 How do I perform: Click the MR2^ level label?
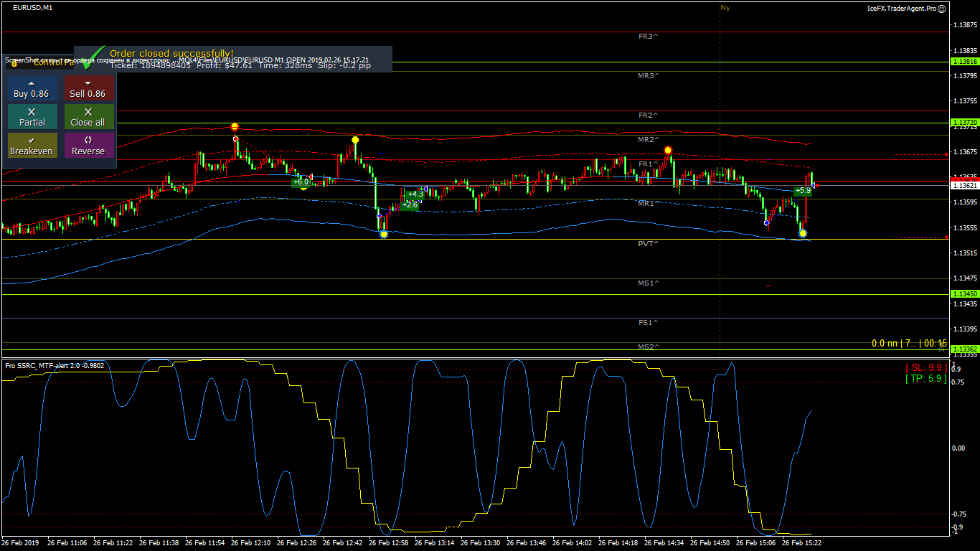click(648, 139)
